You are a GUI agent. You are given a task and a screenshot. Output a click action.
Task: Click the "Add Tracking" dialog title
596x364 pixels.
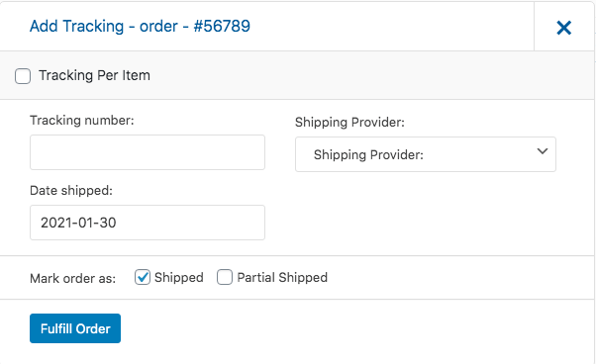click(x=77, y=26)
